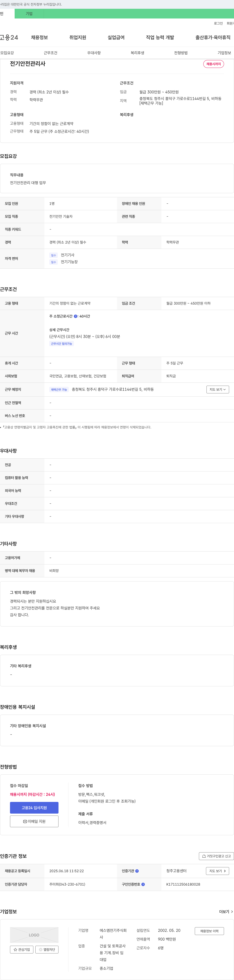Open the 출산휴가·육아휴직 menu
The width and height of the screenshot is (234, 980).
(213, 37)
